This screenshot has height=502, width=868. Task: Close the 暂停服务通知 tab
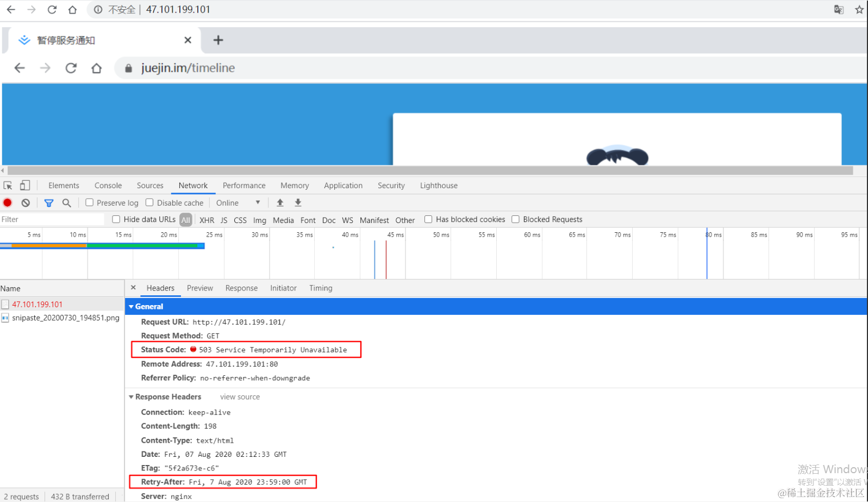pos(188,40)
